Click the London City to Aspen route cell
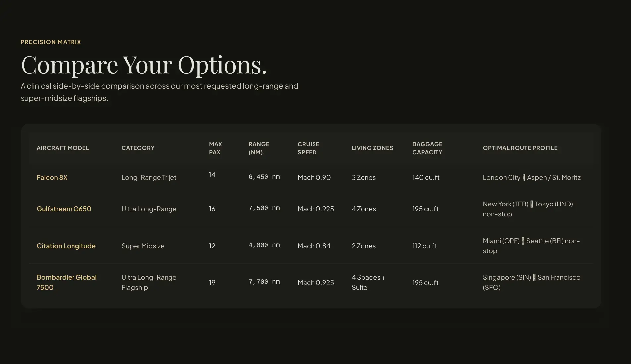This screenshot has height=364, width=631. [x=532, y=178]
